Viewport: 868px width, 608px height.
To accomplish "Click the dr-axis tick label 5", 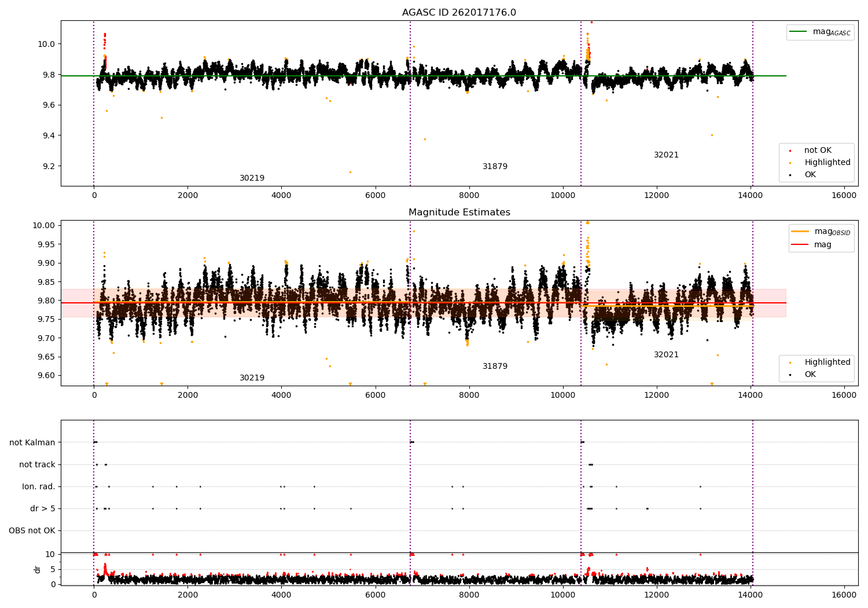I will (x=53, y=569).
